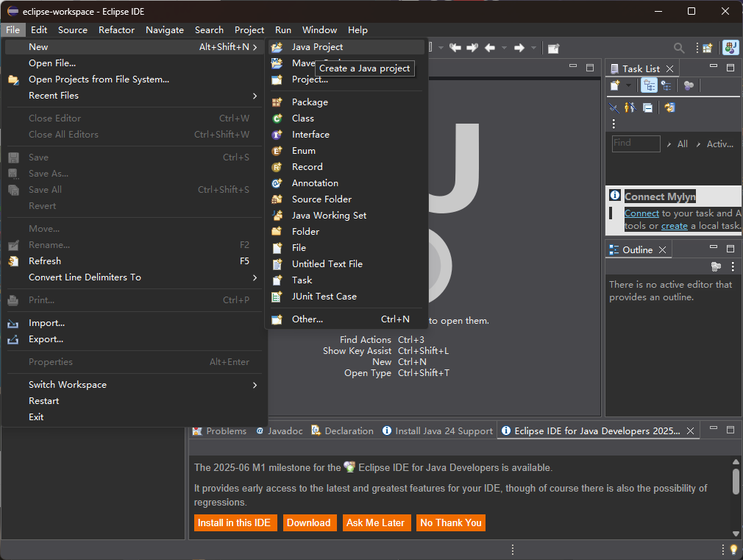Viewport: 743px width, 560px height.
Task: Click the Import... menu entry
Action: (134, 323)
